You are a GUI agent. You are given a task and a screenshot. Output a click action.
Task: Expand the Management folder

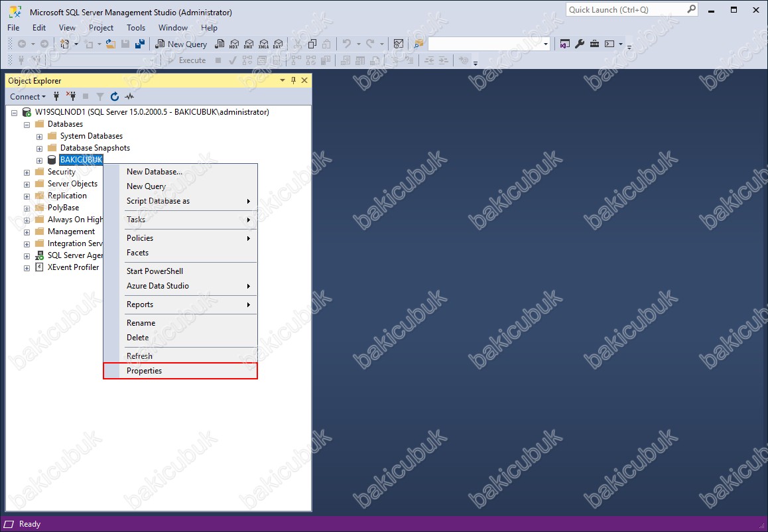click(x=27, y=232)
